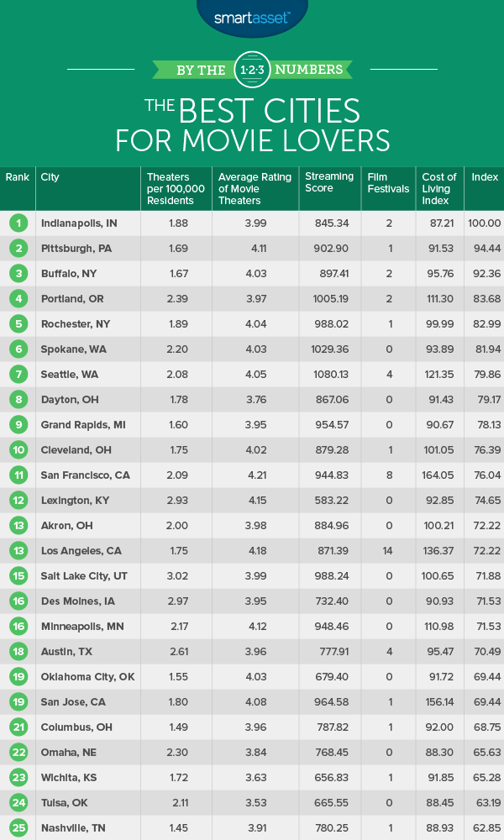Click the rank 7 badge for Seattle
The image size is (504, 840).
17,375
